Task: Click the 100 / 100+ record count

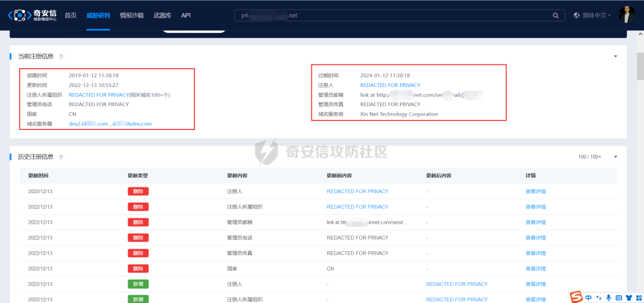Action: click(590, 157)
